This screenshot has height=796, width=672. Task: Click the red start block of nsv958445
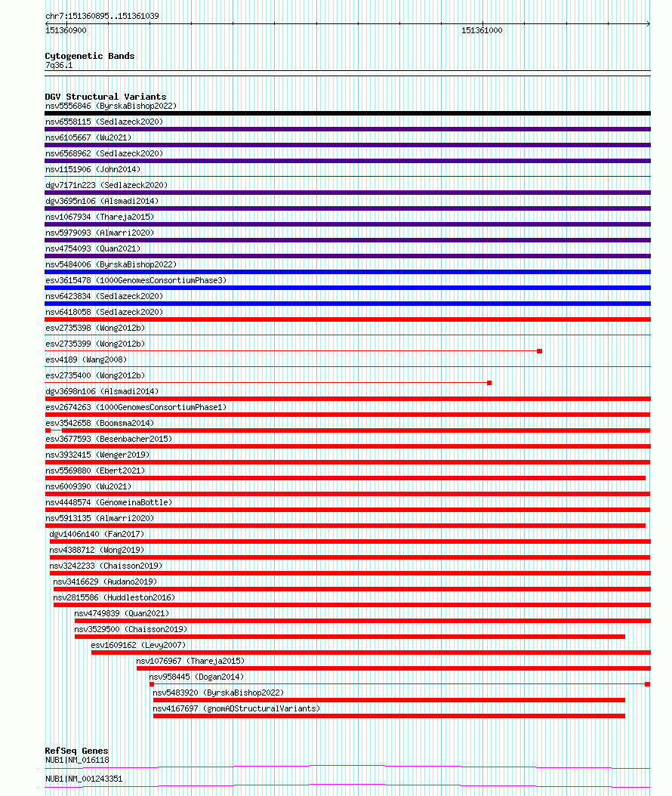click(x=151, y=684)
